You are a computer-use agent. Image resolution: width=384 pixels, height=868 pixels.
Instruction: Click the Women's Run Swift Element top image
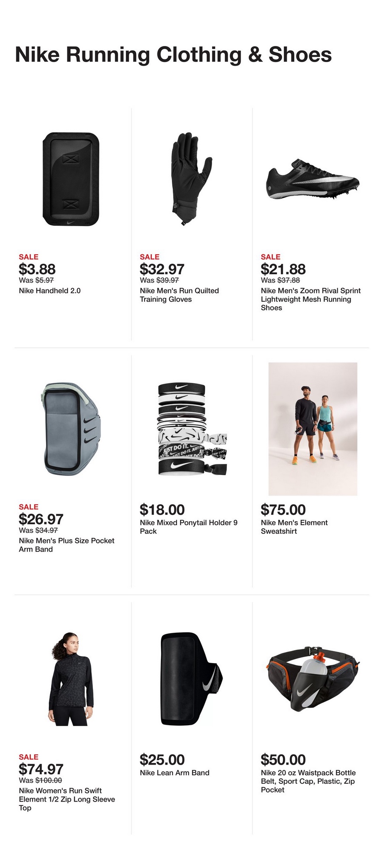[71, 679]
